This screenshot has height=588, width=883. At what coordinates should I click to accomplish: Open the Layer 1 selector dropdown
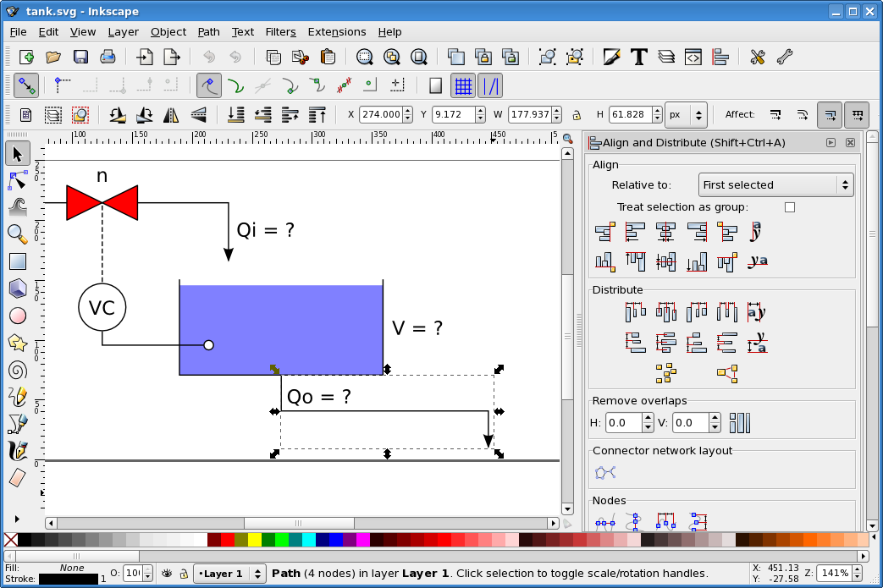coord(229,574)
